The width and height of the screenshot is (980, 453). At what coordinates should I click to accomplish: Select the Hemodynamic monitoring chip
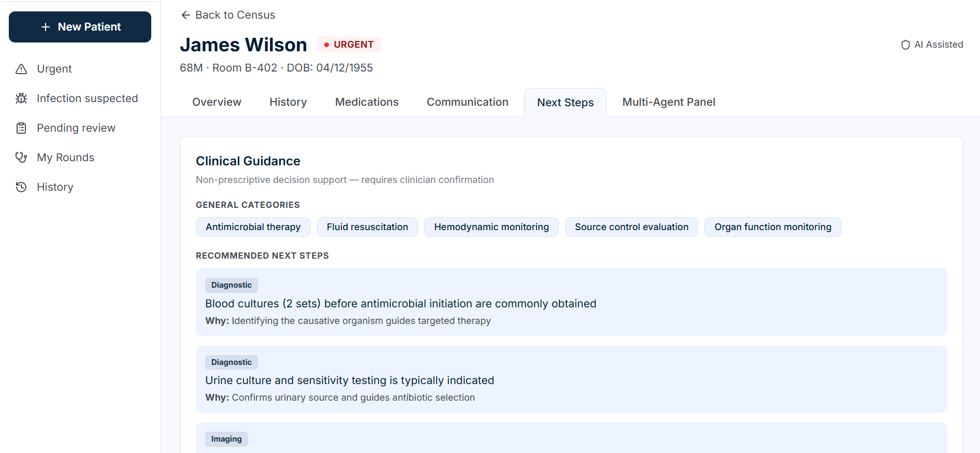[x=491, y=227]
